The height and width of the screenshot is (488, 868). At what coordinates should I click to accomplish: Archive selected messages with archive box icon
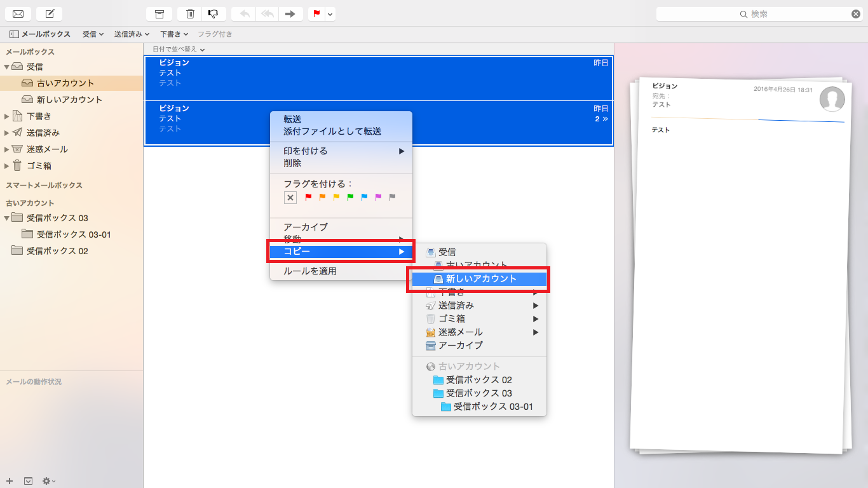tap(159, 14)
